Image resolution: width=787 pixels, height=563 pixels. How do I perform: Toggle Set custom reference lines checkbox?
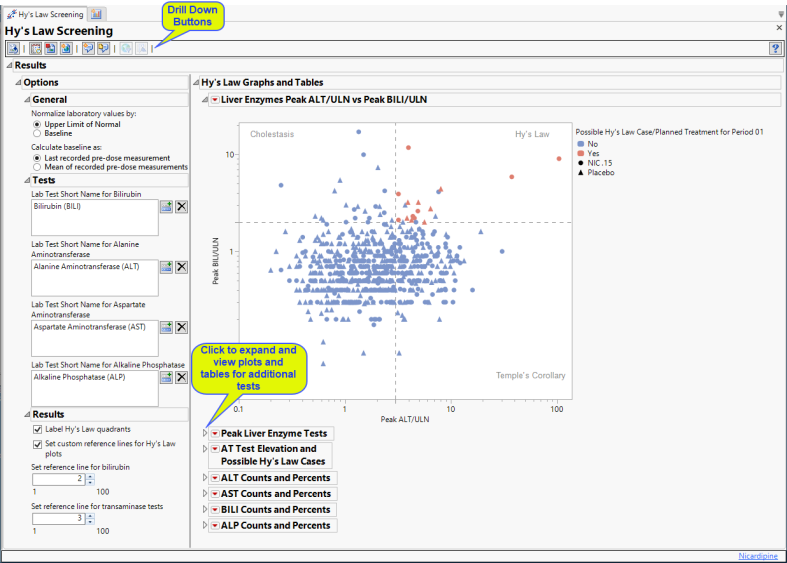click(37, 445)
